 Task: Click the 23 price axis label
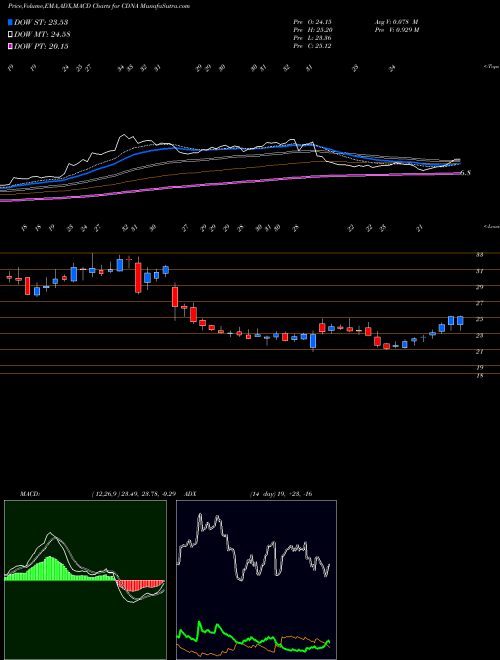(x=479, y=335)
